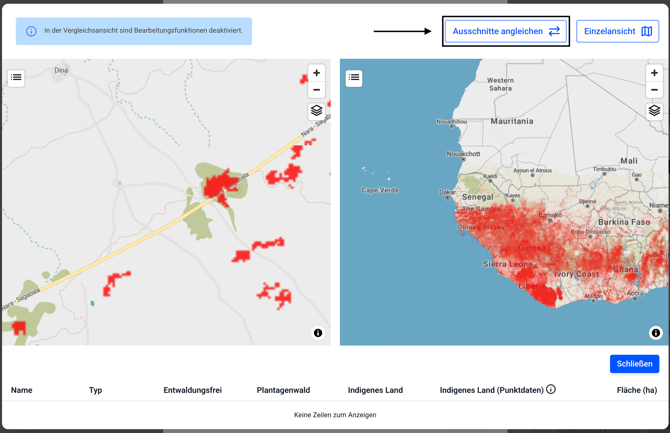Sort by Plantagenwald column header
Screen dimensions: 670x433
(283, 390)
